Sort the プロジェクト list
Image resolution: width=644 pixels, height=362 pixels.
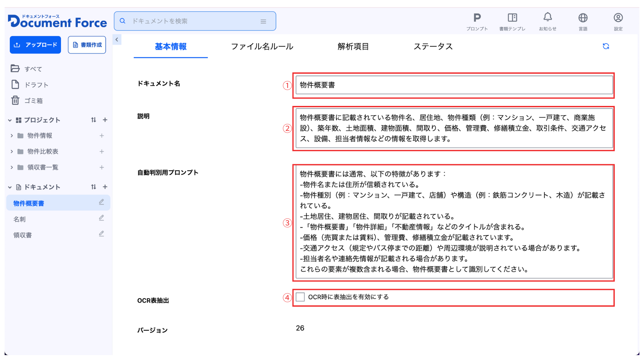pyautogui.click(x=94, y=120)
